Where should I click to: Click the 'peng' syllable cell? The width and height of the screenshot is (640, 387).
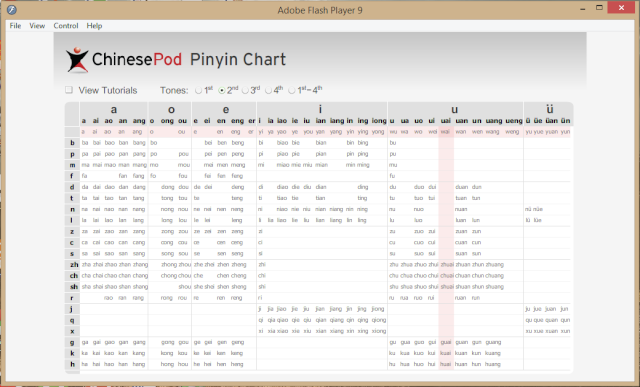pyautogui.click(x=238, y=154)
